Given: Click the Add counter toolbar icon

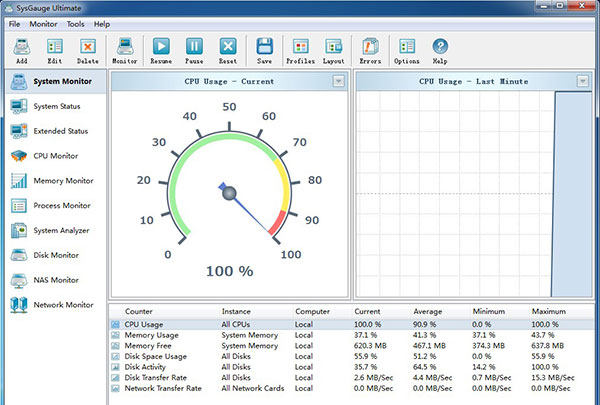Looking at the screenshot, I should tap(21, 46).
